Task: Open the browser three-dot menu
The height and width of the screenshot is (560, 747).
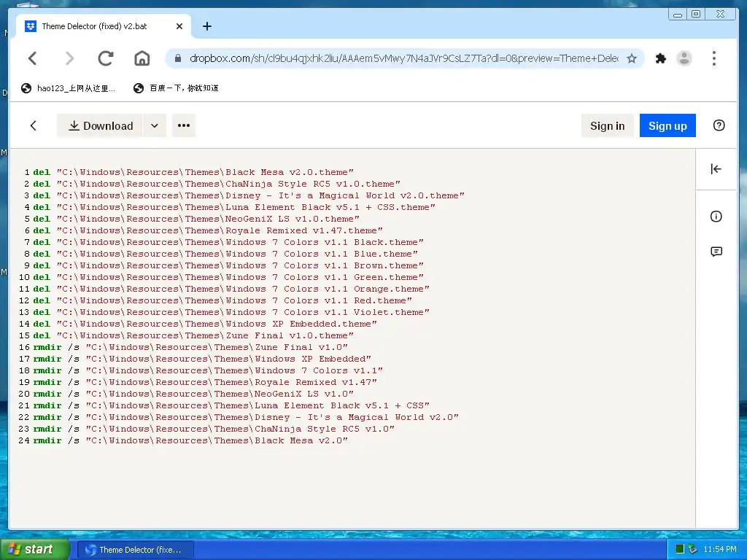Action: click(x=713, y=58)
